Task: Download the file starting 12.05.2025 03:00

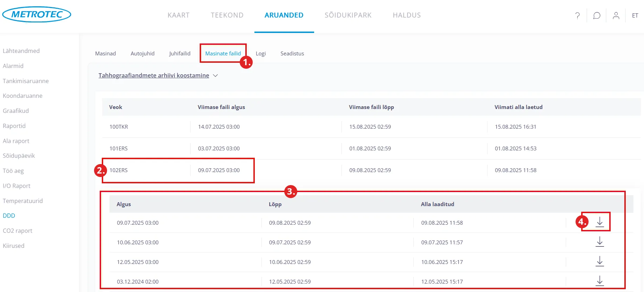Action: click(x=599, y=262)
